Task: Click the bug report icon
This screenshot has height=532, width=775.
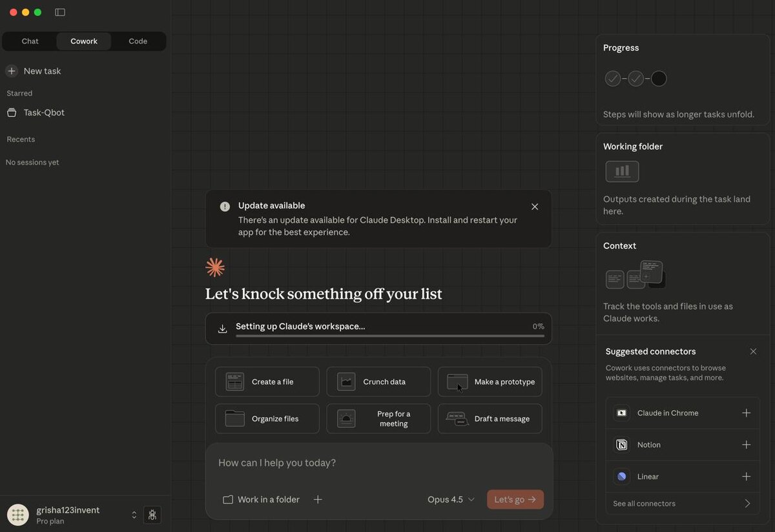Action: (x=152, y=515)
